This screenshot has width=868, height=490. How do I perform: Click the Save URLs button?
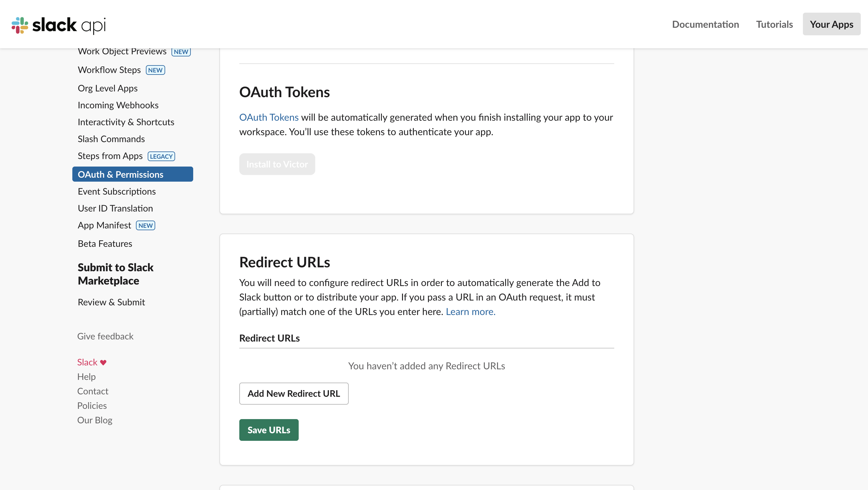pos(269,430)
